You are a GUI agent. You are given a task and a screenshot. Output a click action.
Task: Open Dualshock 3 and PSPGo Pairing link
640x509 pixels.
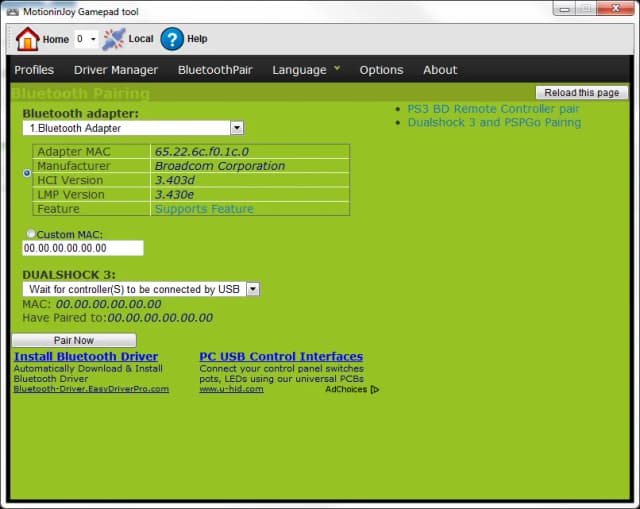[494, 122]
